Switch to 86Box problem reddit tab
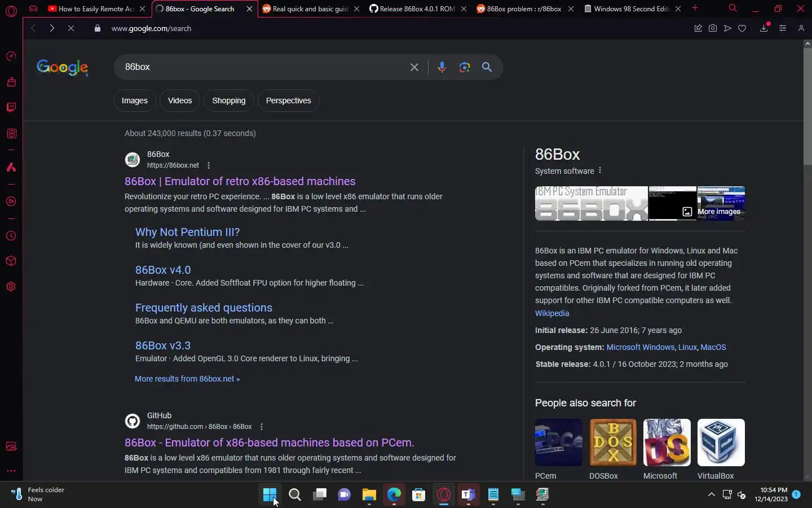Image resolution: width=812 pixels, height=508 pixels. click(x=524, y=8)
